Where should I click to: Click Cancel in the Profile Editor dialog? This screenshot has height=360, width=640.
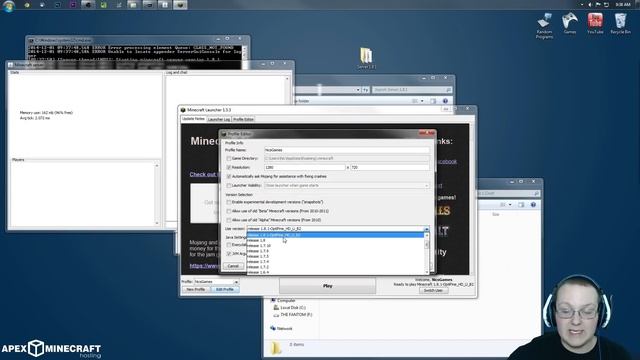[233, 266]
